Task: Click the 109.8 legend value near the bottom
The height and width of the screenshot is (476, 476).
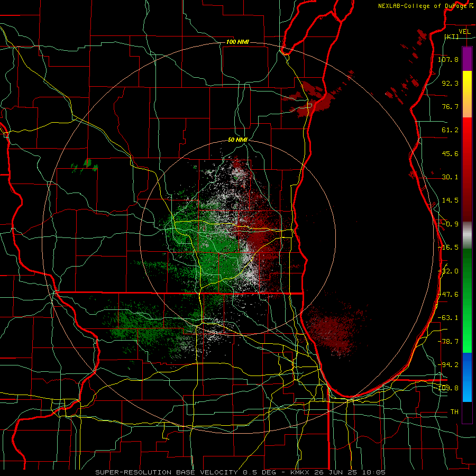Action: click(x=448, y=388)
